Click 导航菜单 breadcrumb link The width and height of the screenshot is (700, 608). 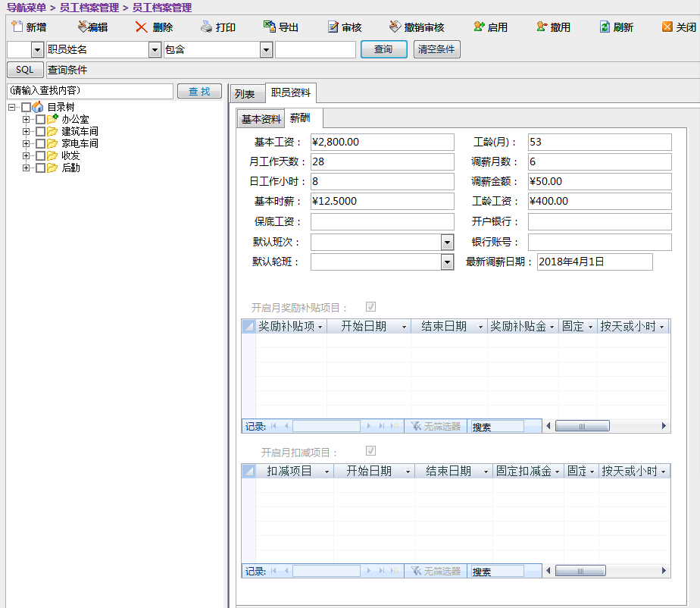pyautogui.click(x=27, y=8)
